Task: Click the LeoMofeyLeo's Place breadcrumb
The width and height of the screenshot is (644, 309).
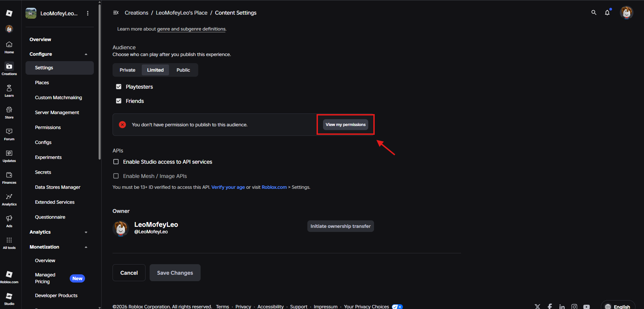Action: [x=182, y=13]
